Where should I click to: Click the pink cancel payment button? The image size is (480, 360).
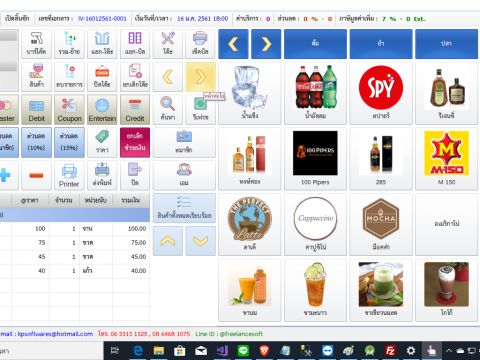click(x=135, y=142)
